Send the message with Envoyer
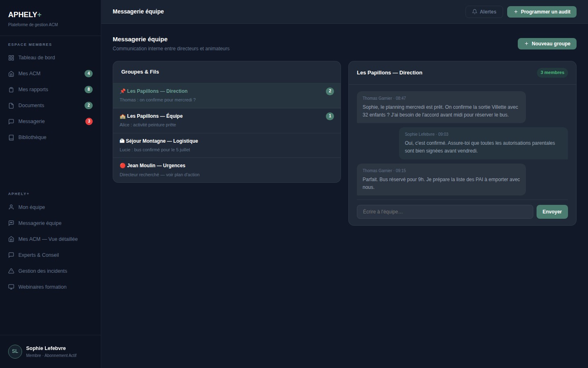This screenshot has height=368, width=588. click(x=552, y=212)
